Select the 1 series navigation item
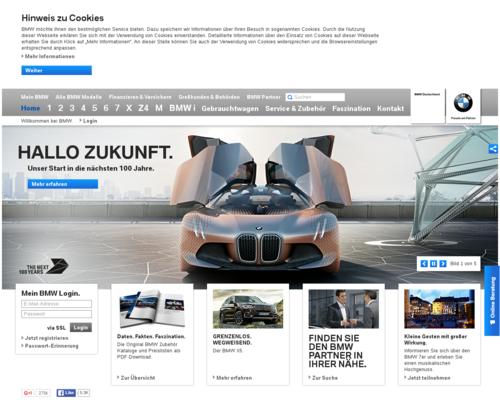 (x=49, y=108)
